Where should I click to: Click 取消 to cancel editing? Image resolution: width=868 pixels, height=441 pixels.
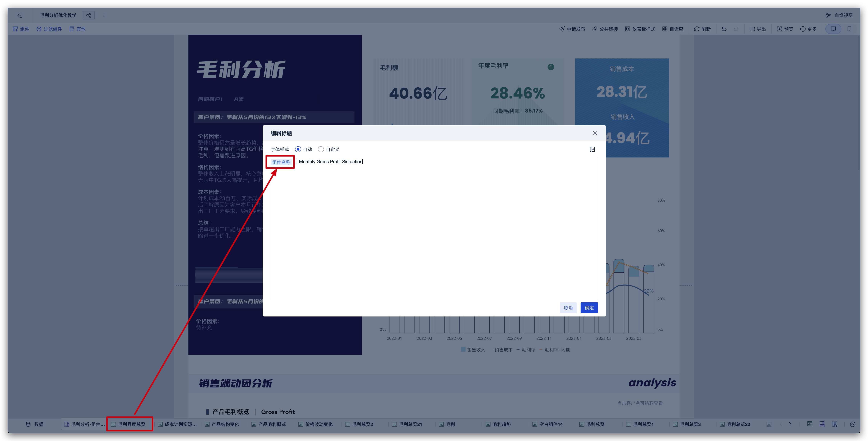pyautogui.click(x=568, y=308)
